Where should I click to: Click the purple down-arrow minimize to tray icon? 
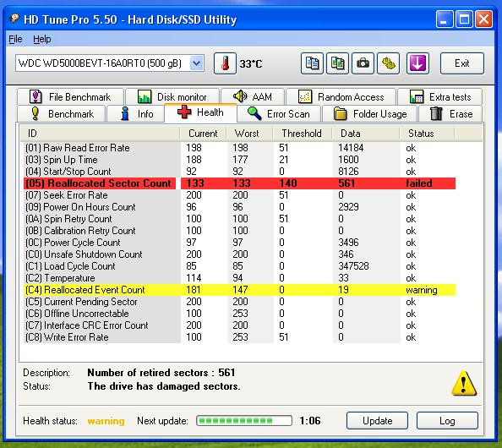pos(417,63)
